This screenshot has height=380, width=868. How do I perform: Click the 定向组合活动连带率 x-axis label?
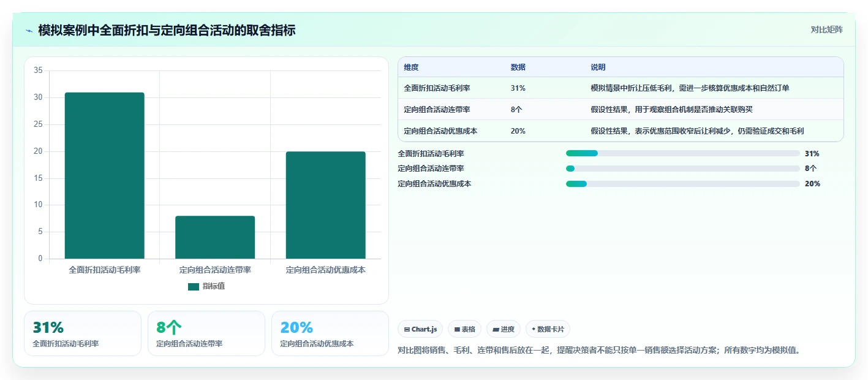tap(215, 270)
